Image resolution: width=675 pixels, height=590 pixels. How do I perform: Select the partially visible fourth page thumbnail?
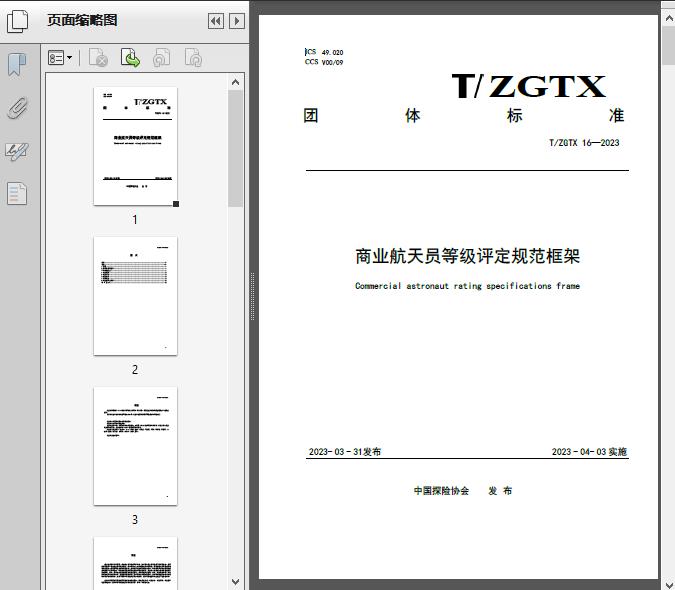[x=135, y=563]
